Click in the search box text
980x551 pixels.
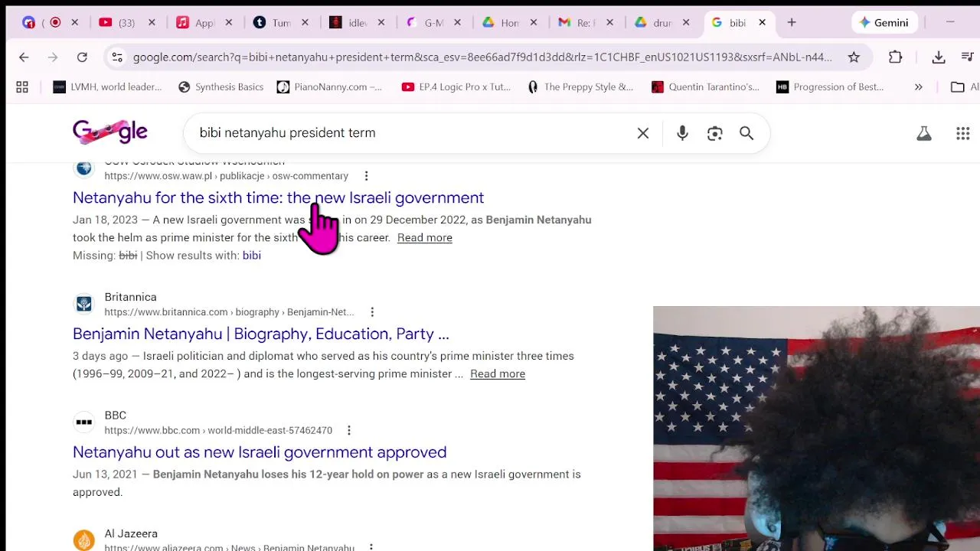pos(287,133)
